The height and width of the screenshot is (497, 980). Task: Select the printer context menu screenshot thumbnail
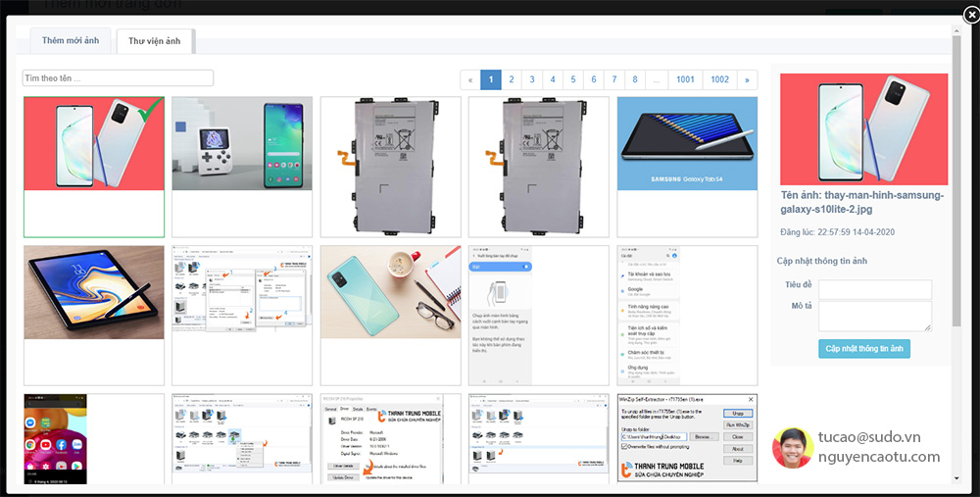(x=242, y=439)
